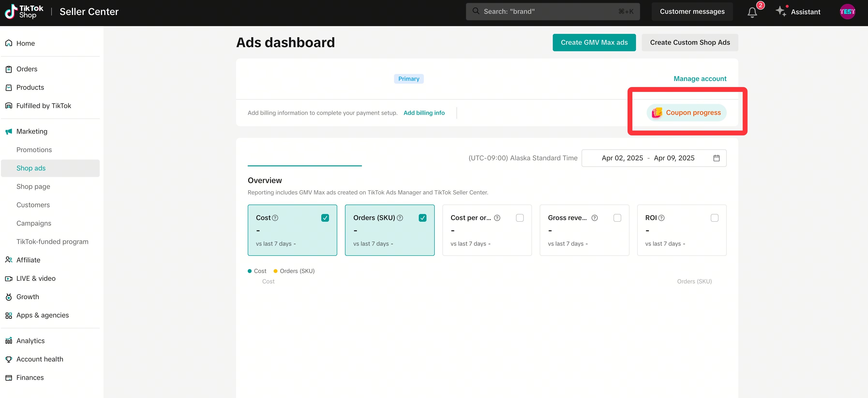This screenshot has width=868, height=398.
Task: Click Create Custom Shop Ads button
Action: [690, 42]
